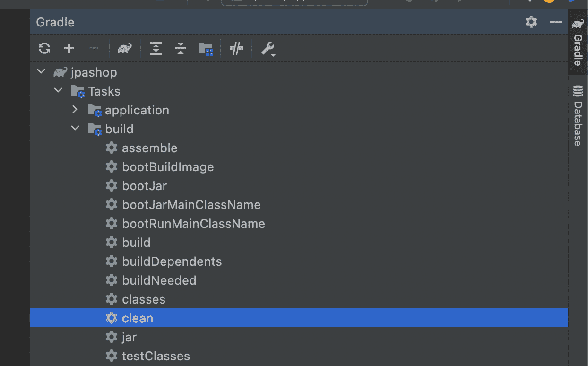588x366 pixels.
Task: Click the elephant Execute Gradle Task icon
Action: point(125,48)
